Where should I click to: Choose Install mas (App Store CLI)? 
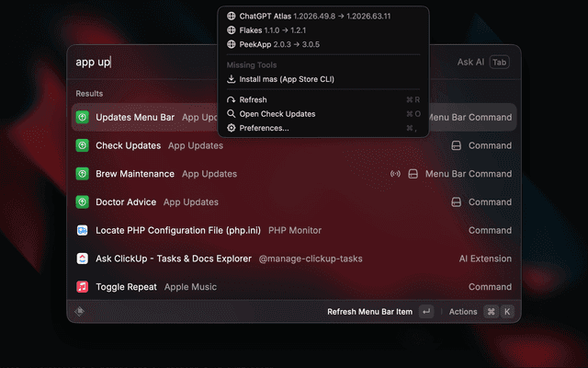pyautogui.click(x=322, y=79)
